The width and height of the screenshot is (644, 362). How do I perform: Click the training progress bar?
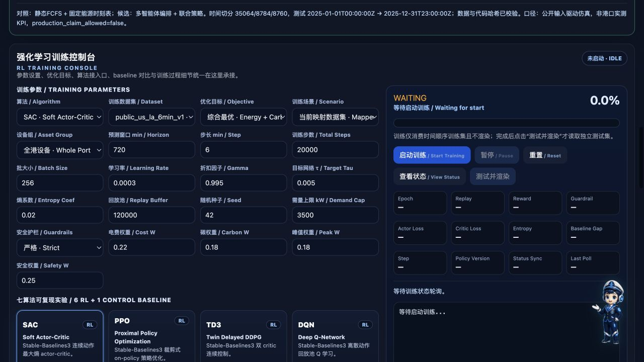click(506, 123)
